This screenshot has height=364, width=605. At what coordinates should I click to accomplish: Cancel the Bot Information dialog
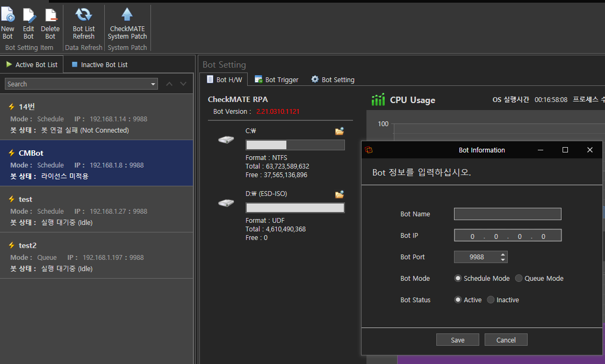[x=506, y=340]
